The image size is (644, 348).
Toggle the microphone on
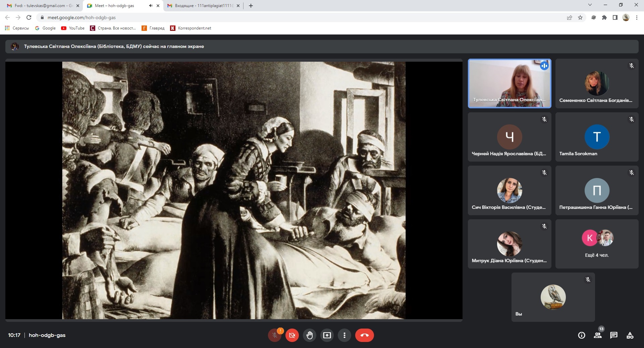click(275, 335)
